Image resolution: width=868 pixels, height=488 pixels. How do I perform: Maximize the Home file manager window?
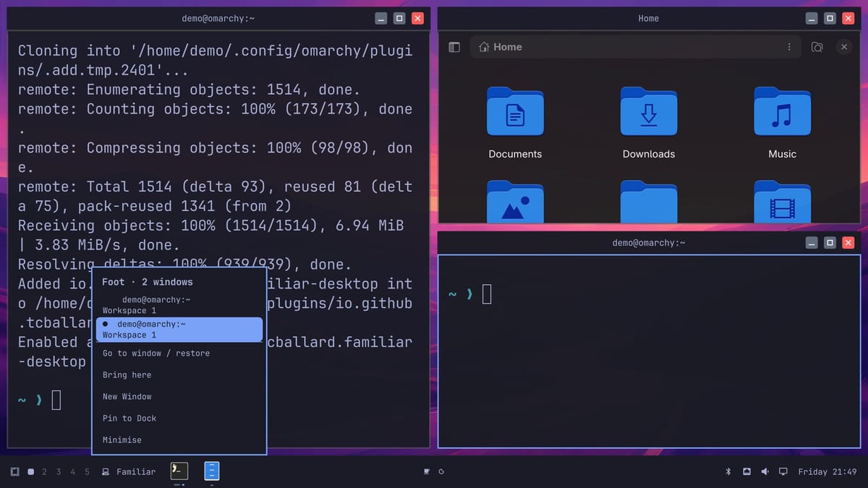point(830,18)
